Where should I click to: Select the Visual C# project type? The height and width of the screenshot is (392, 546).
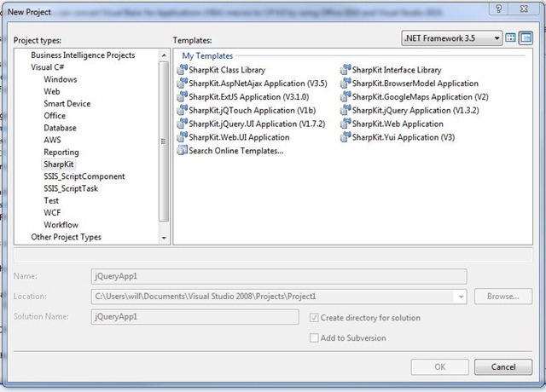48,67
